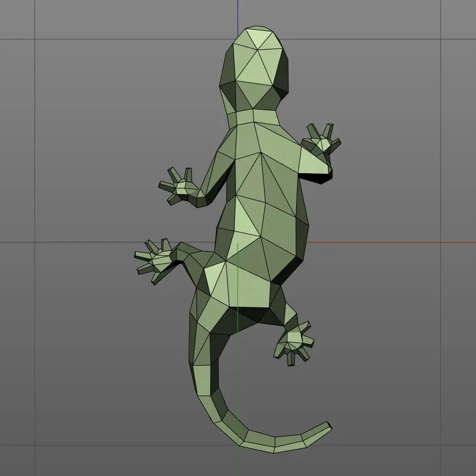
Task: Click the gecko's lower right hind foot
Action: [x=294, y=344]
